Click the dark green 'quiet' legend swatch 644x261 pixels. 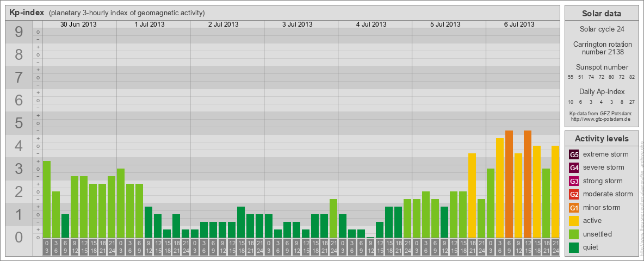pyautogui.click(x=574, y=247)
